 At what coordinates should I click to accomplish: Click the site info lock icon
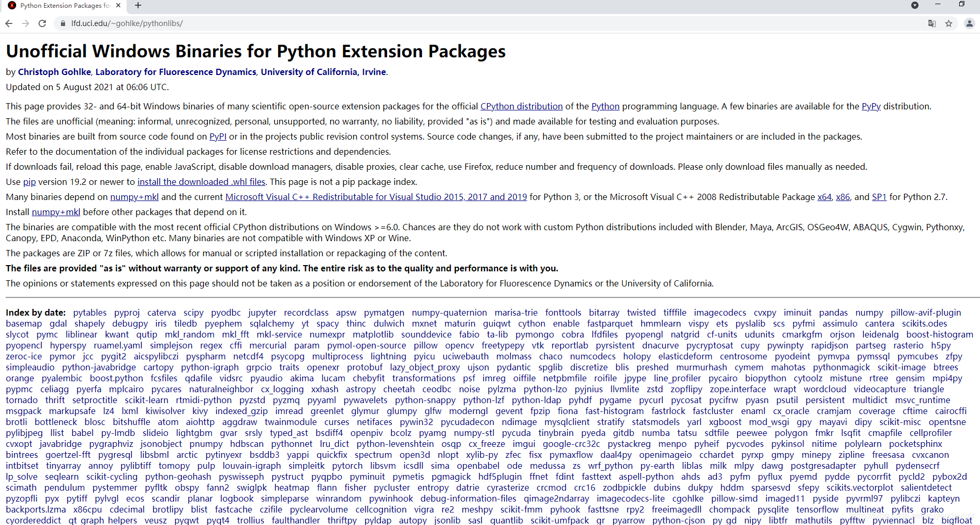63,23
